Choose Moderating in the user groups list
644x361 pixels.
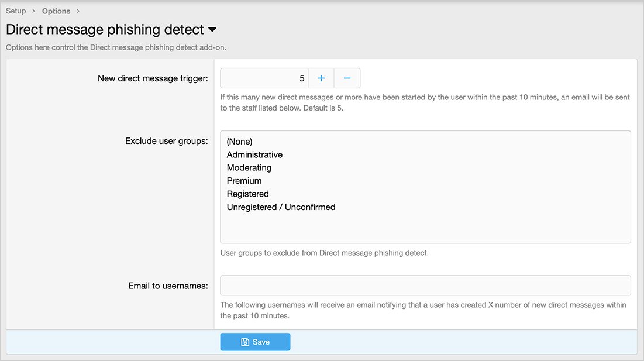(x=249, y=168)
